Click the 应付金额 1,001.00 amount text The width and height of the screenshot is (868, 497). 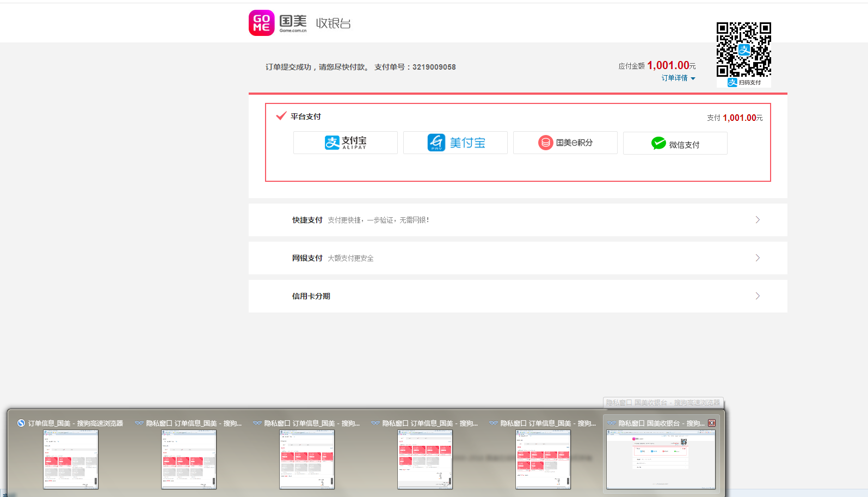tap(657, 65)
